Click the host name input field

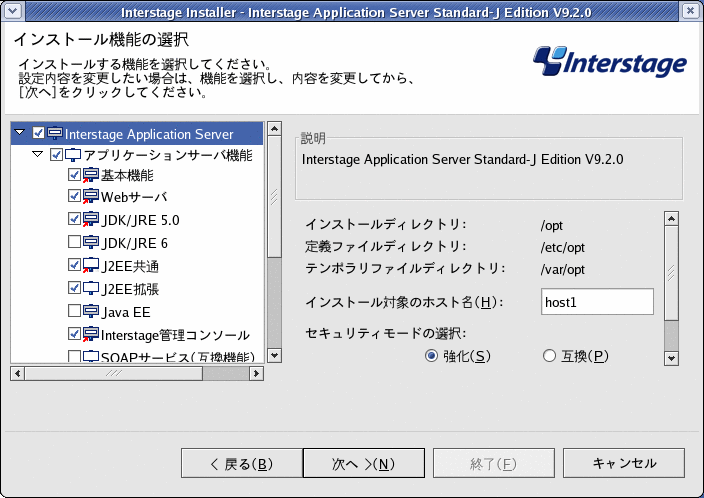[597, 302]
